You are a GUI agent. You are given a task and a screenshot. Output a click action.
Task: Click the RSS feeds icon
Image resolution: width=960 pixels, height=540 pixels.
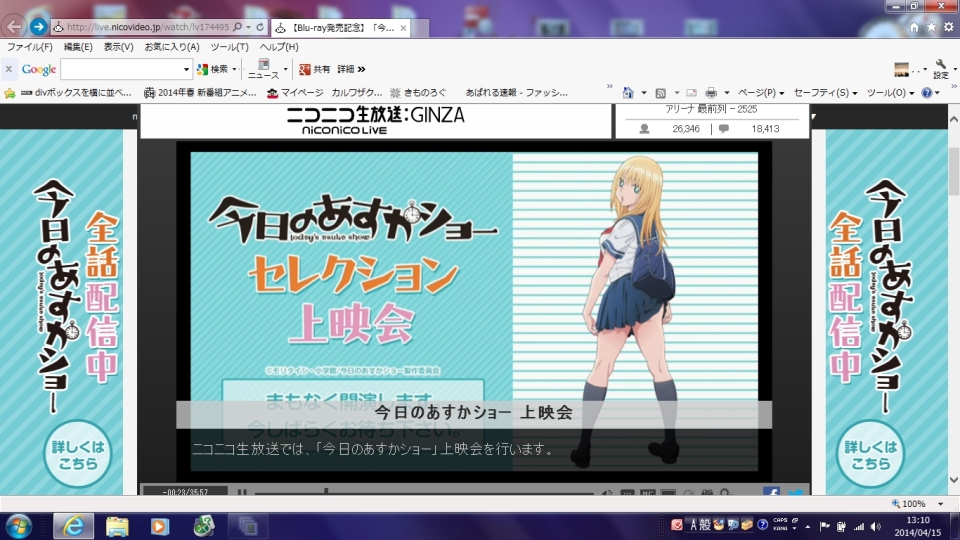coord(661,93)
